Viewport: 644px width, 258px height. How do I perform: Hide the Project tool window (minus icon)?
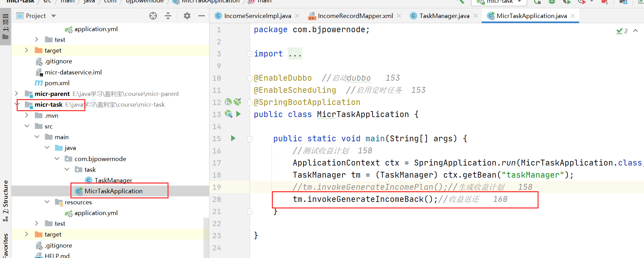click(201, 16)
